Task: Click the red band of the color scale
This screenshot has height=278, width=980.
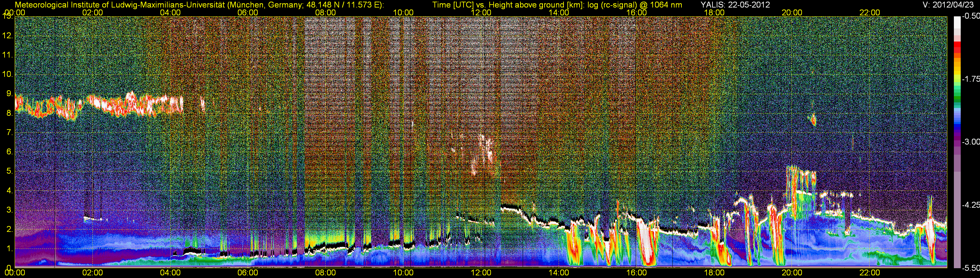Action: pyautogui.click(x=957, y=46)
